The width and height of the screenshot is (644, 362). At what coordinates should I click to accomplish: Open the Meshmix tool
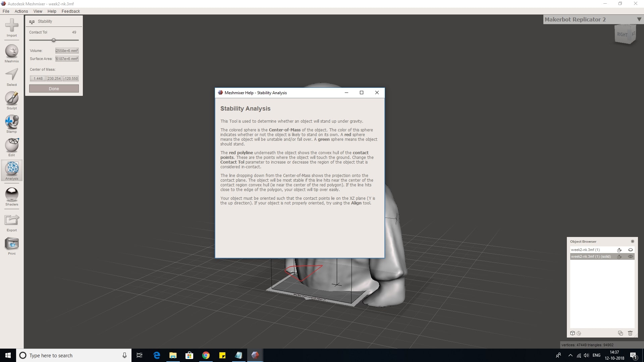(12, 51)
